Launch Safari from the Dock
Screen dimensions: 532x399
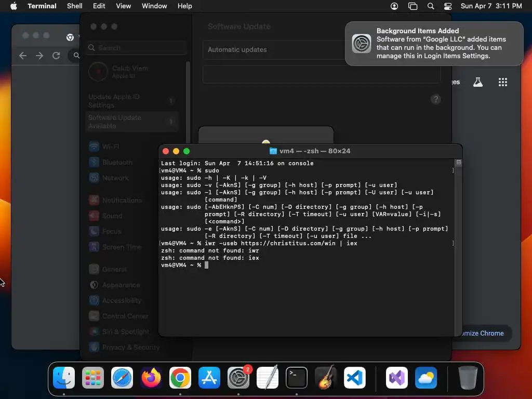click(x=122, y=378)
